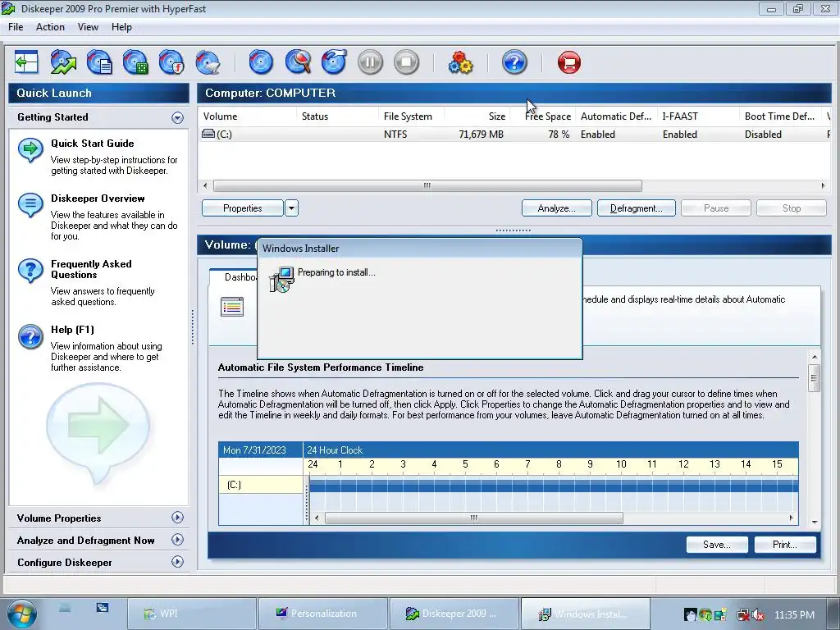840x630 pixels.
Task: Open Help (F1) in Quick Launch
Action: (72, 330)
